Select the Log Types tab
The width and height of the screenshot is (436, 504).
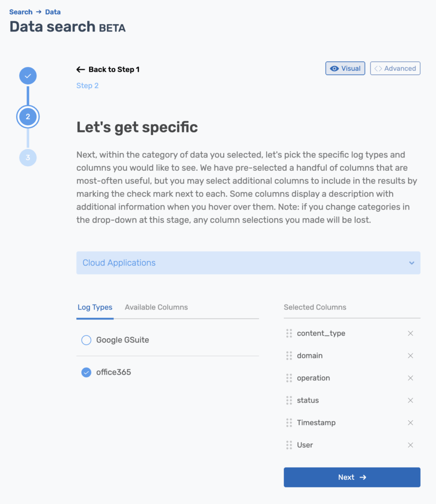tap(95, 307)
